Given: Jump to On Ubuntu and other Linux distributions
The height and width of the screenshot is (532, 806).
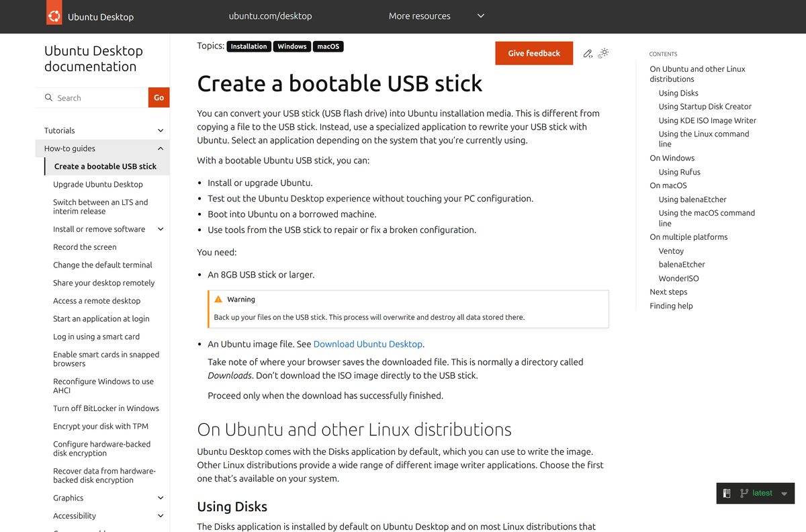Looking at the screenshot, I should pos(697,74).
